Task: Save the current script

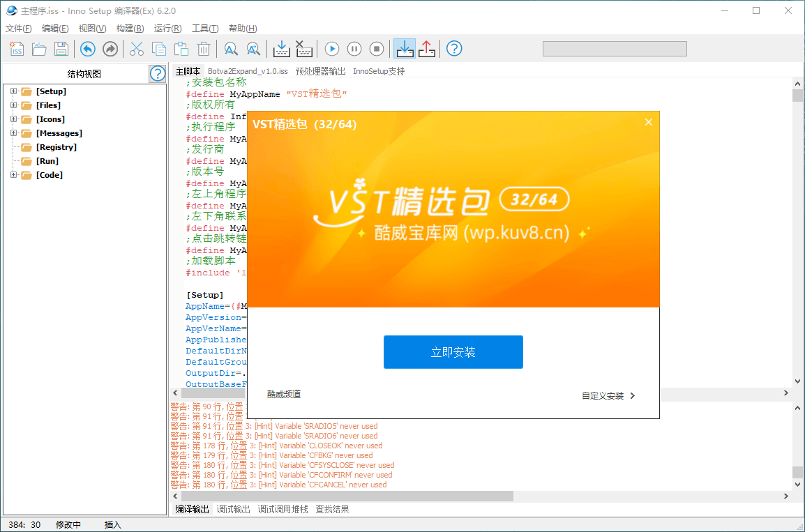Action: pos(61,49)
